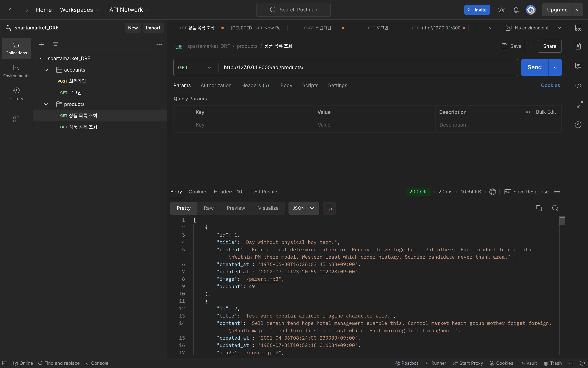
Task: Copy the response body
Action: pos(539,208)
